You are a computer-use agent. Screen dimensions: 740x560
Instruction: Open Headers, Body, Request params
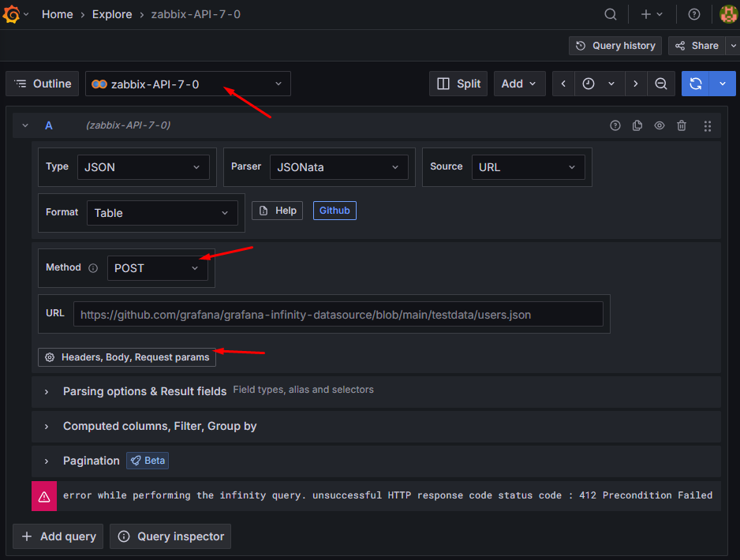(x=127, y=357)
